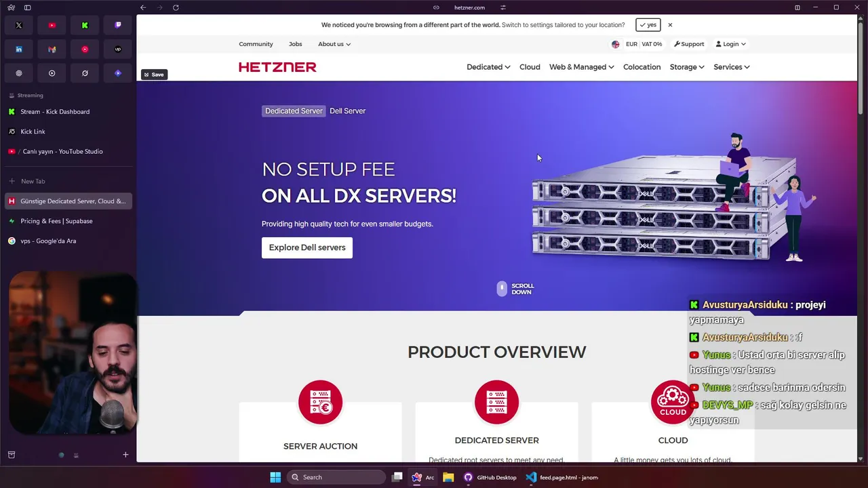Open the Upwork pinned tab
The image size is (868, 488).
tap(118, 49)
